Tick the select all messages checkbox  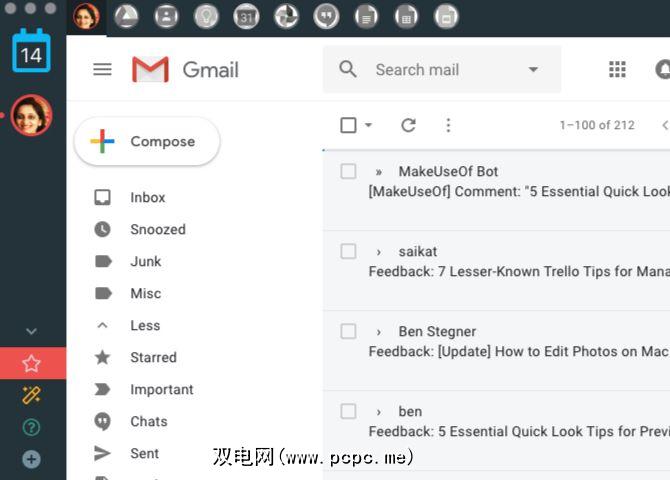[x=348, y=125]
